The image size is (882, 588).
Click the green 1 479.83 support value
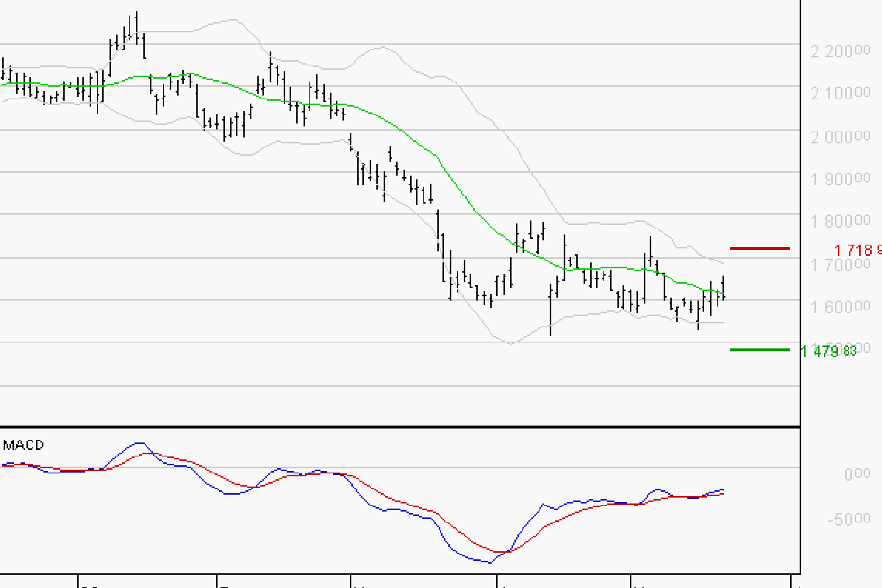[829, 352]
